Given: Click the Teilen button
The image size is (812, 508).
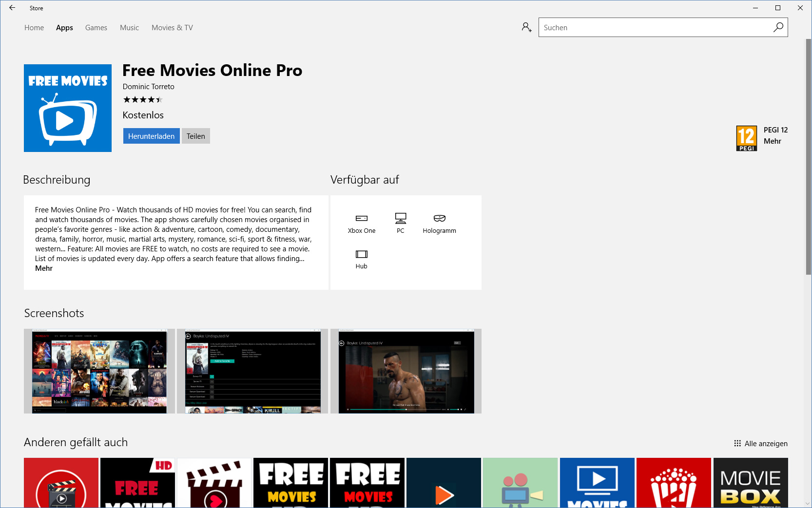Looking at the screenshot, I should [x=196, y=136].
